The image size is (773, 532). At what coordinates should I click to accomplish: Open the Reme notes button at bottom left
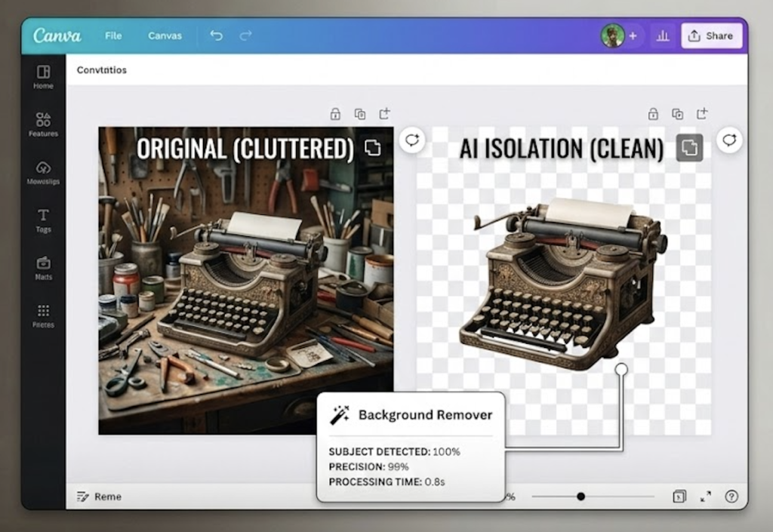(x=99, y=497)
